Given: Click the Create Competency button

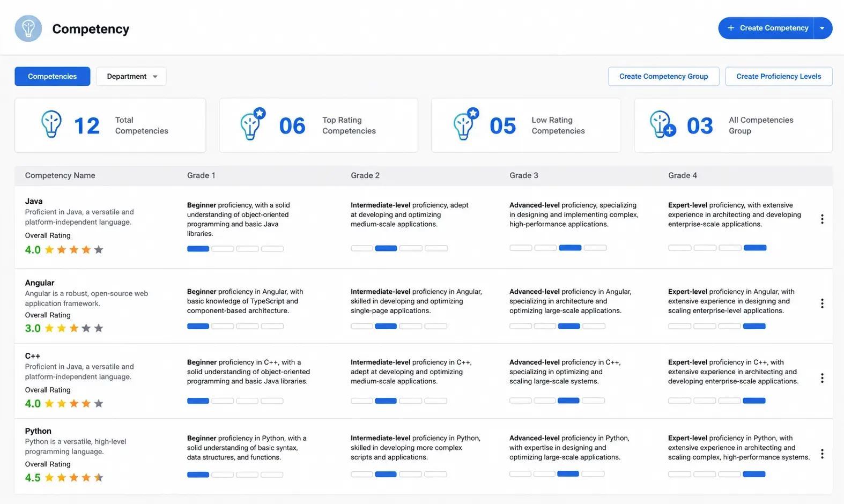Looking at the screenshot, I should [766, 28].
